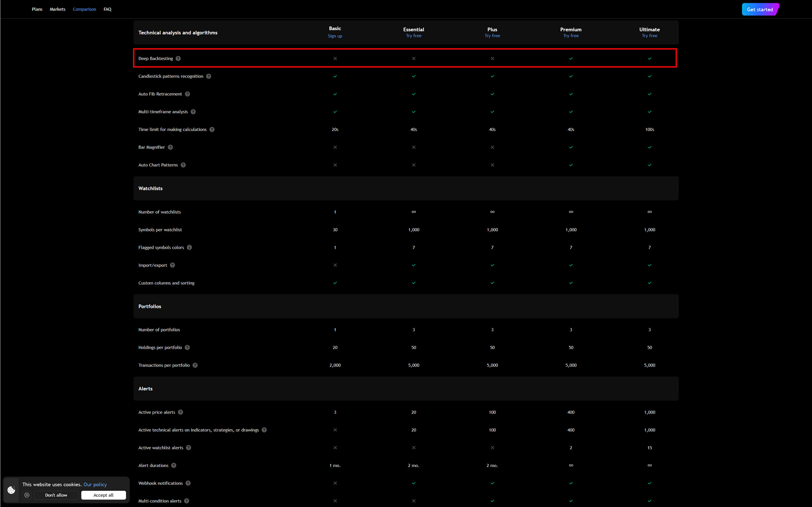
Task: Open cookie settings gear icon
Action: (27, 495)
